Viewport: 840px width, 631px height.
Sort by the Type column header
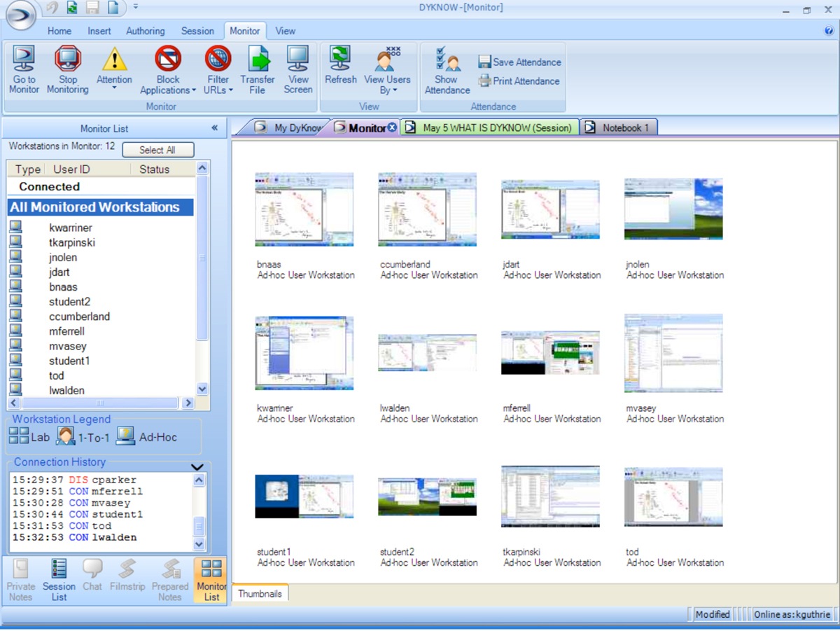(x=27, y=169)
